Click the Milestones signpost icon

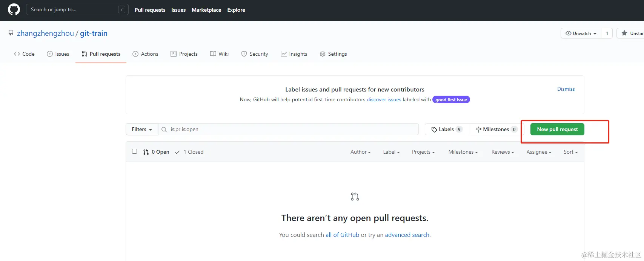click(478, 130)
